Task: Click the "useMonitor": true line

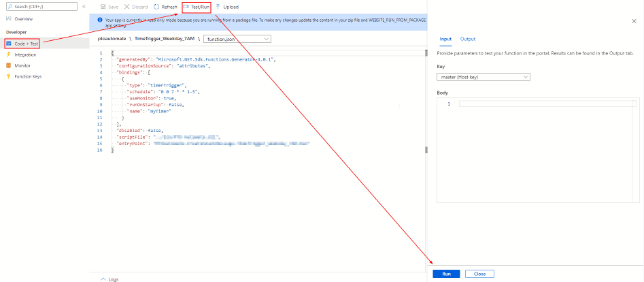Action: (152, 98)
